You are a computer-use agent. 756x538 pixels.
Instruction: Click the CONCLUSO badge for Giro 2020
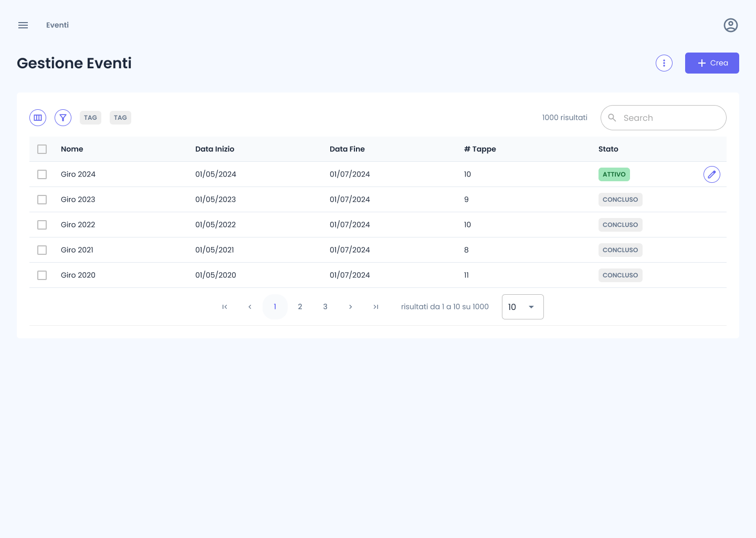pos(621,275)
